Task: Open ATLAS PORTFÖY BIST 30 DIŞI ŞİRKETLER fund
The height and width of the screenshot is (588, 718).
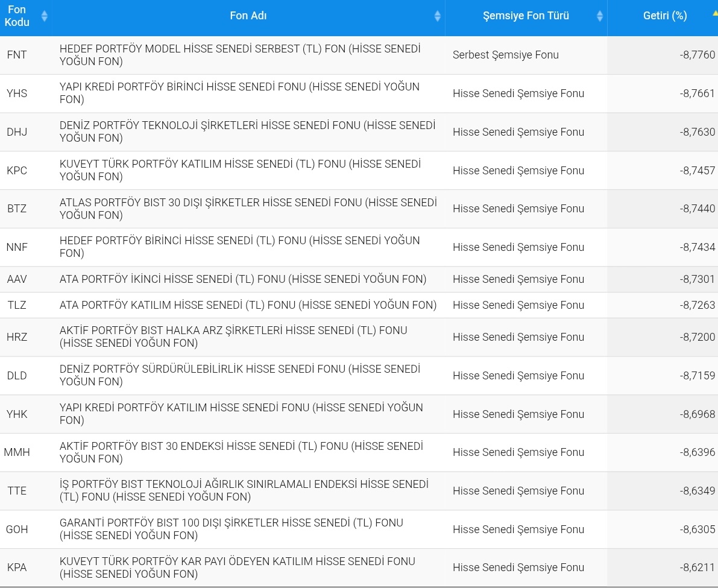Action: tap(248, 209)
